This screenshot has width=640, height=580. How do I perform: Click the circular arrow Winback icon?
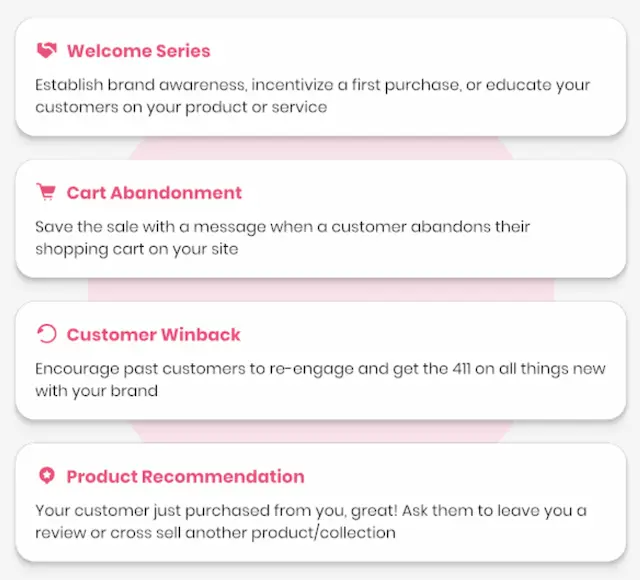click(47, 334)
